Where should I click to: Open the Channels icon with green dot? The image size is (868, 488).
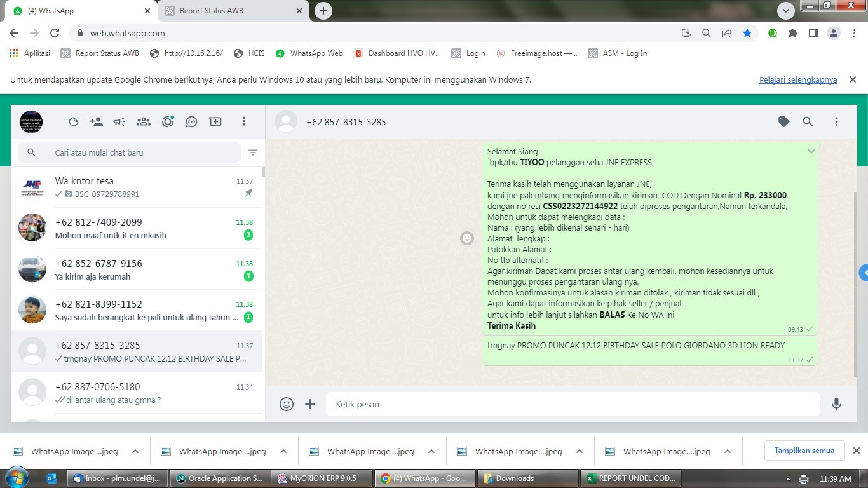tap(168, 122)
